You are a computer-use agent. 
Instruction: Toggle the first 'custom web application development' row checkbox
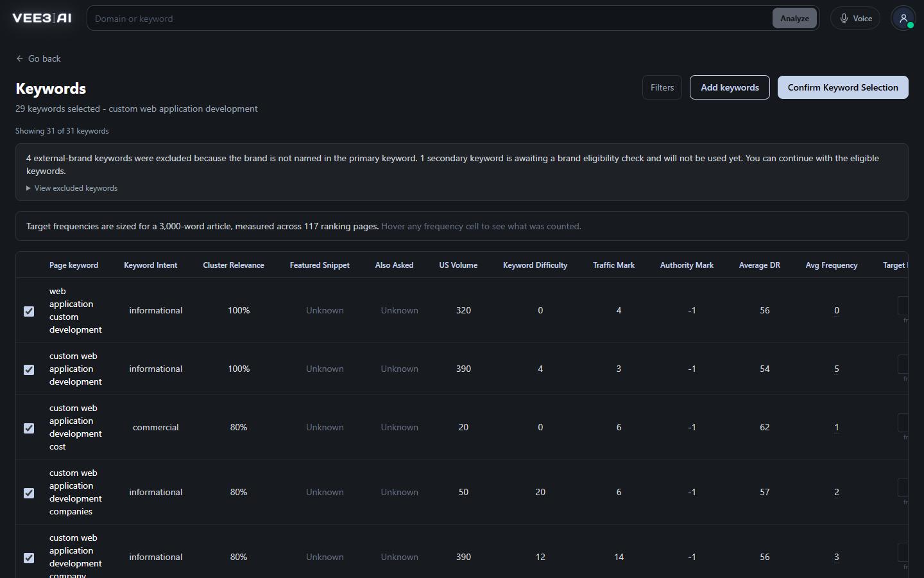pos(29,369)
